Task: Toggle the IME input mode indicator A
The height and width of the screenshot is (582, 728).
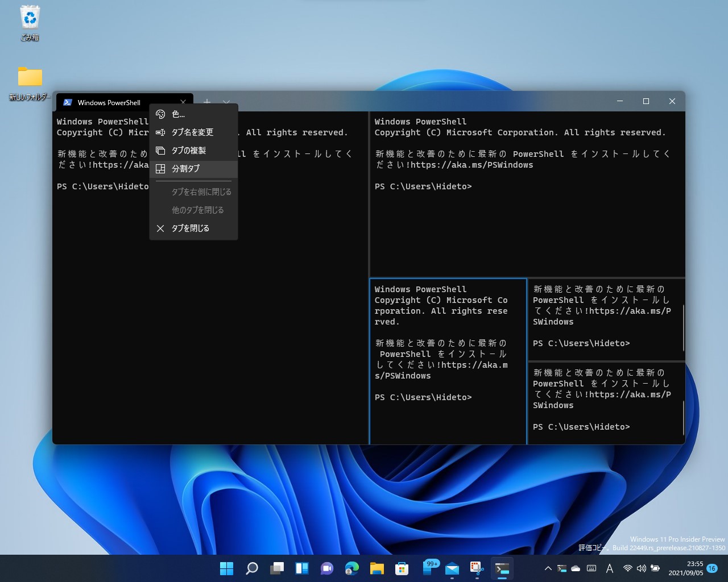Action: tap(610, 568)
